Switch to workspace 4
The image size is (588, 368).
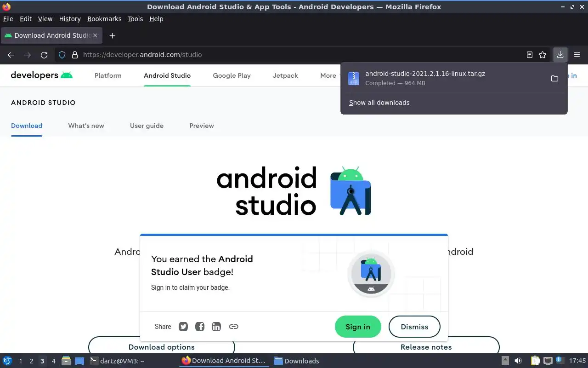53,361
